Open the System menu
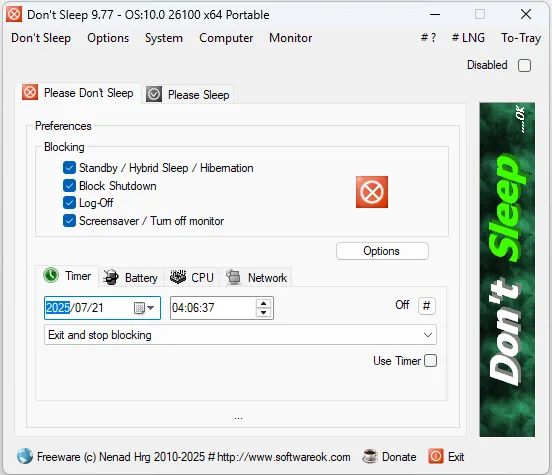 pos(164,38)
